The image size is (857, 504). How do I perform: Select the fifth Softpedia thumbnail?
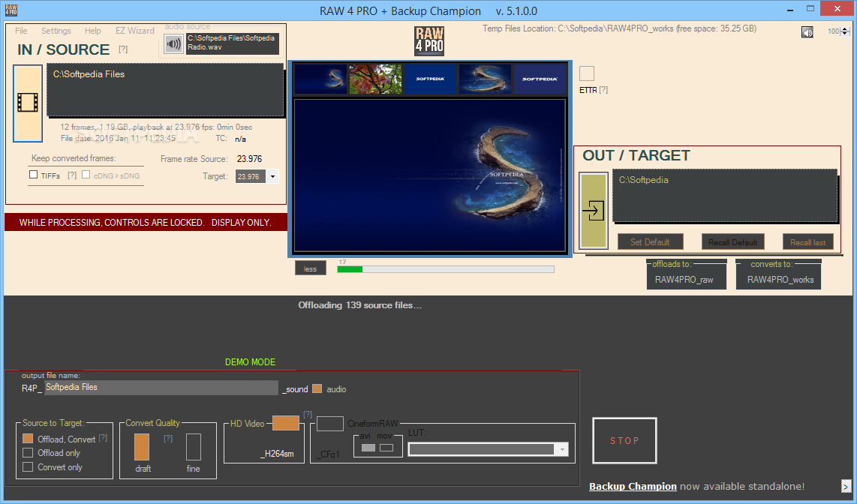(x=540, y=79)
